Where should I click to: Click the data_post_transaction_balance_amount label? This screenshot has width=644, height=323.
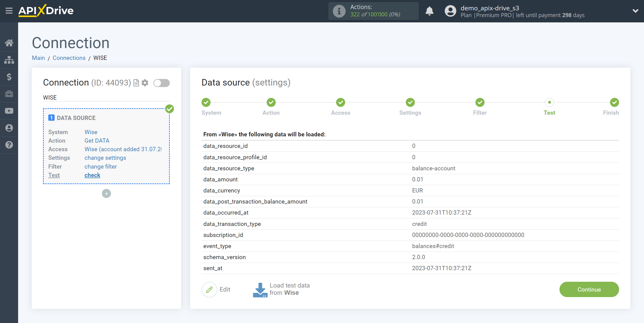255,201
